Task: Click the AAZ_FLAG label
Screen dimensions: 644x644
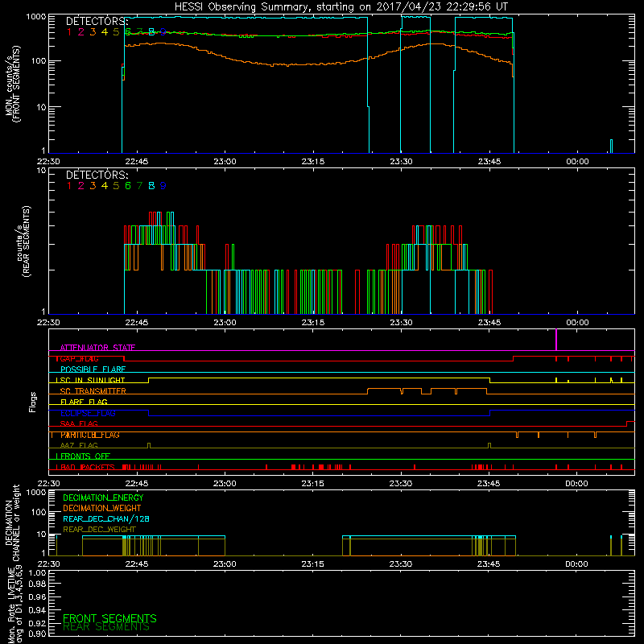Action: [x=79, y=445]
